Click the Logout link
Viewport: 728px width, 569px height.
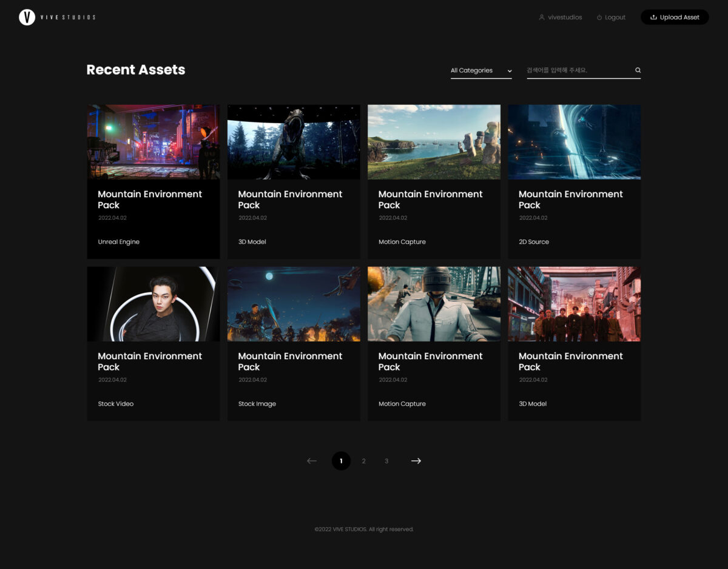click(x=615, y=18)
